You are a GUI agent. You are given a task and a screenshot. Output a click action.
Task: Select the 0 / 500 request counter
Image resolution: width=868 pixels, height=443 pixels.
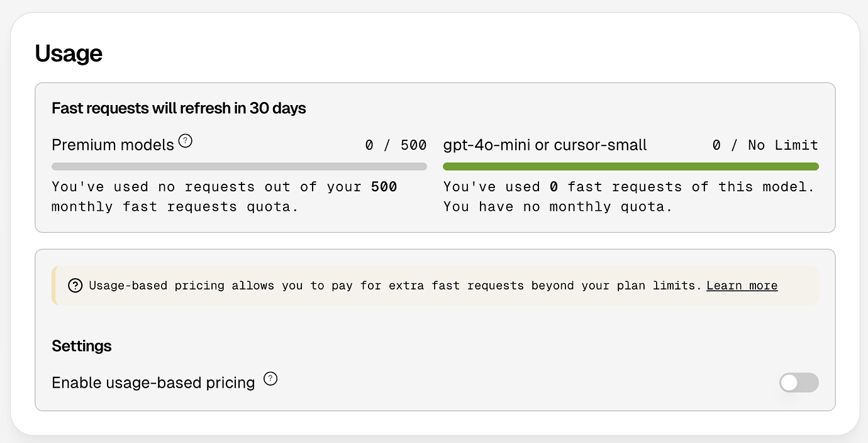coord(396,145)
